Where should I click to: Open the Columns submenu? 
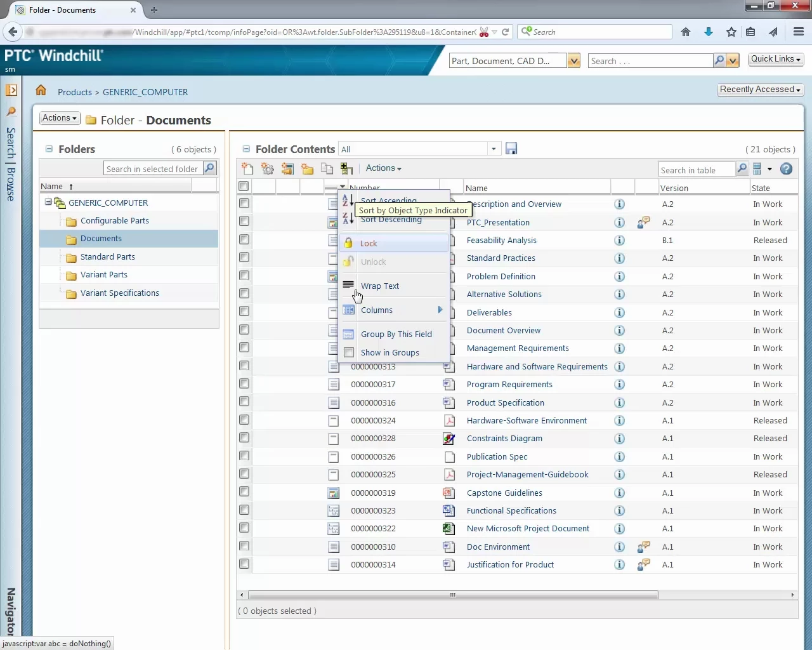pos(393,310)
